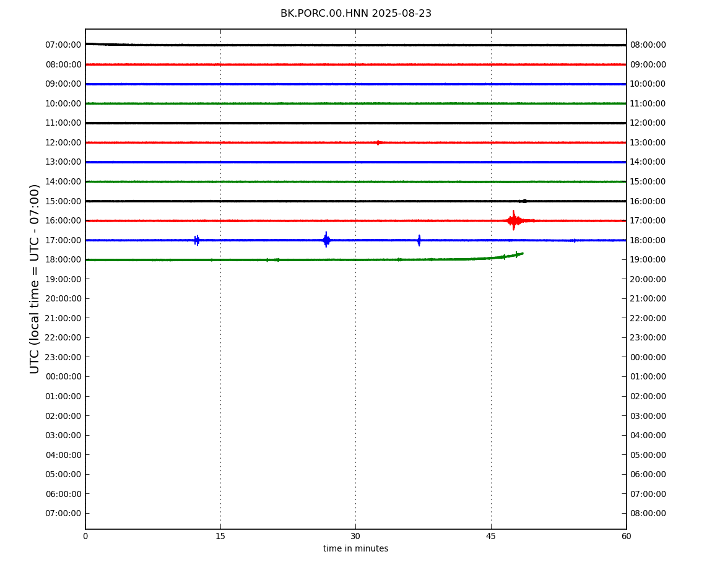Click the left axis label 04:00:00

pyautogui.click(x=63, y=455)
